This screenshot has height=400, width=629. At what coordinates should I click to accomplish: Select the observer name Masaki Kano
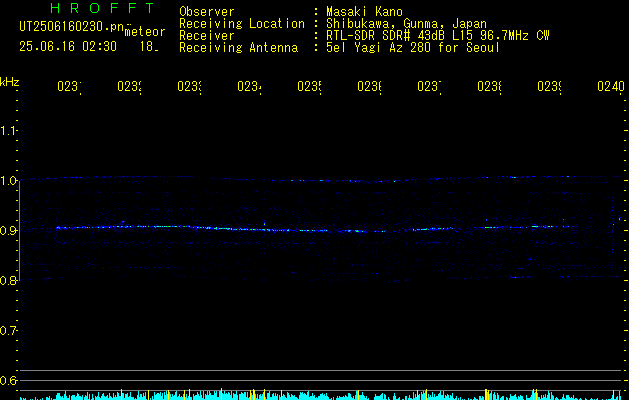364,12
